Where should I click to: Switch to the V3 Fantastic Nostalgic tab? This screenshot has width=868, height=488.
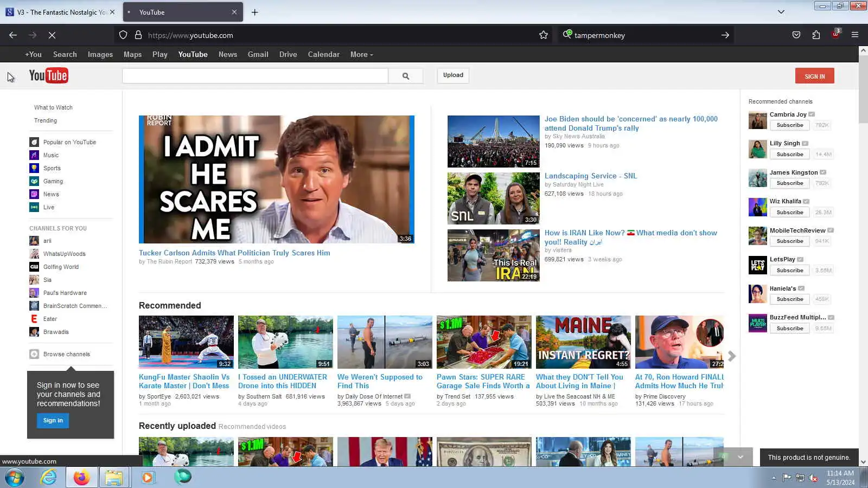click(60, 12)
